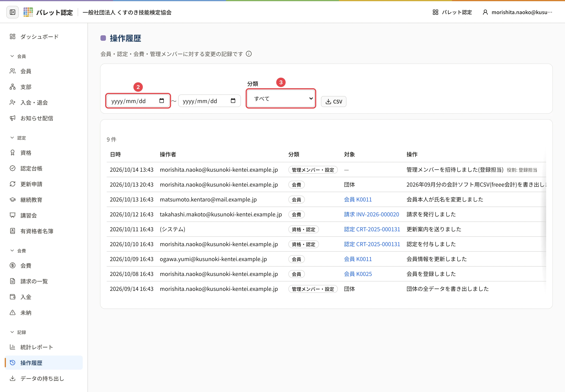Collapse the sidebar with the panel toggle icon
The image size is (565, 392).
pos(13,12)
